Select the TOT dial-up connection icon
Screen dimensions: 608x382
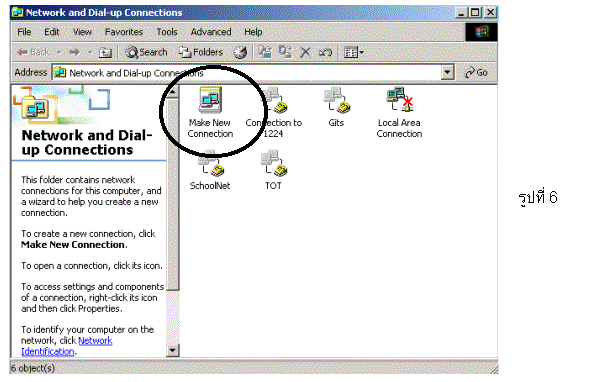pyautogui.click(x=273, y=170)
